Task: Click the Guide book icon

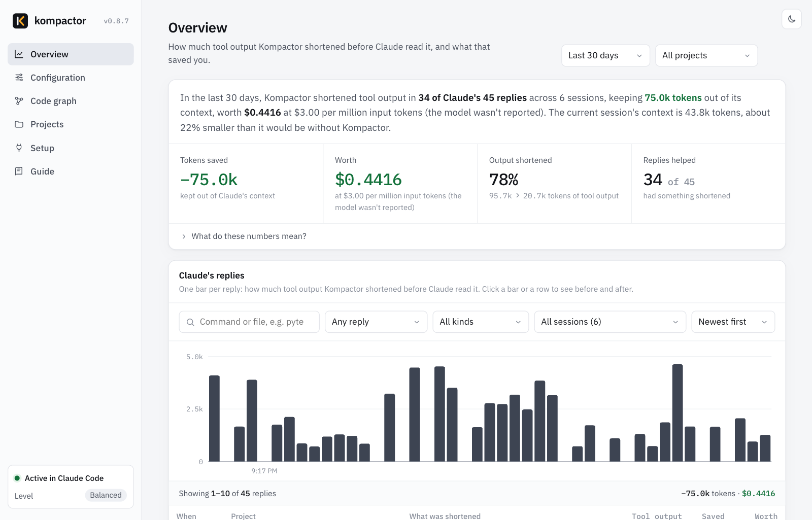Action: pos(19,171)
